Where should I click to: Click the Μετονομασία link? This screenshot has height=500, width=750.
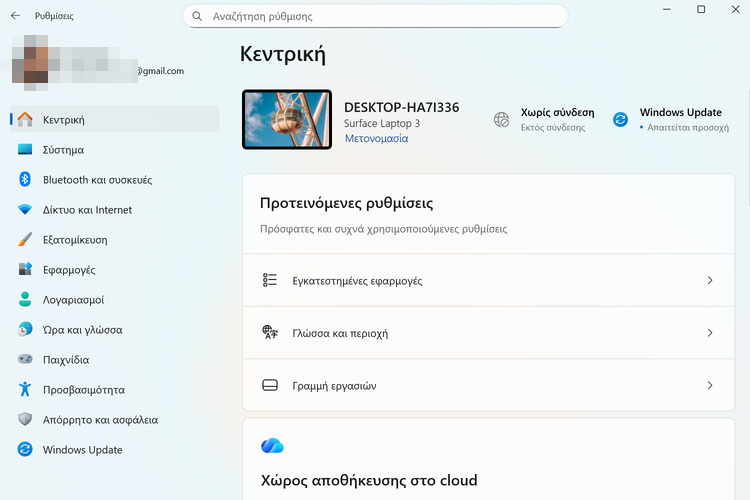pyautogui.click(x=376, y=139)
